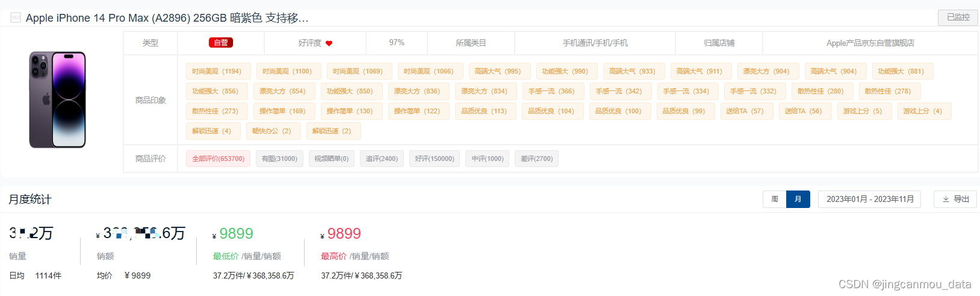Select the 中评(1000) review filter
980x296 pixels.
coord(488,159)
